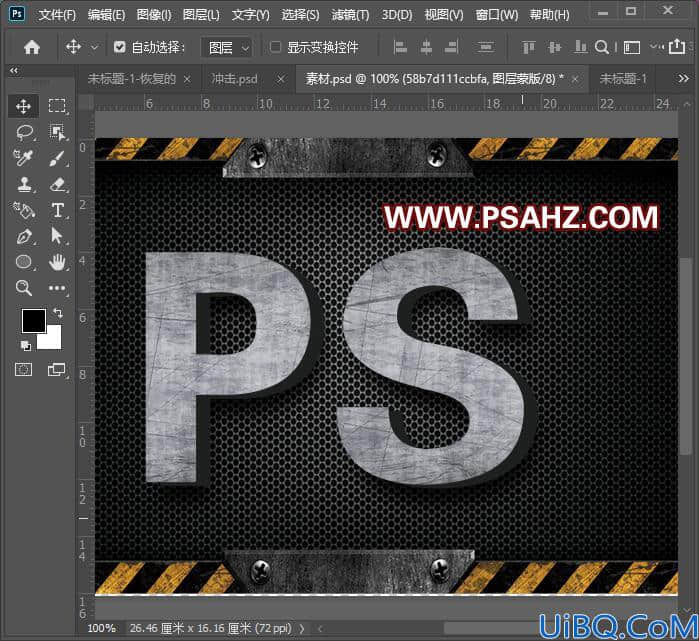Close the 素材.psd document tab

(575, 79)
